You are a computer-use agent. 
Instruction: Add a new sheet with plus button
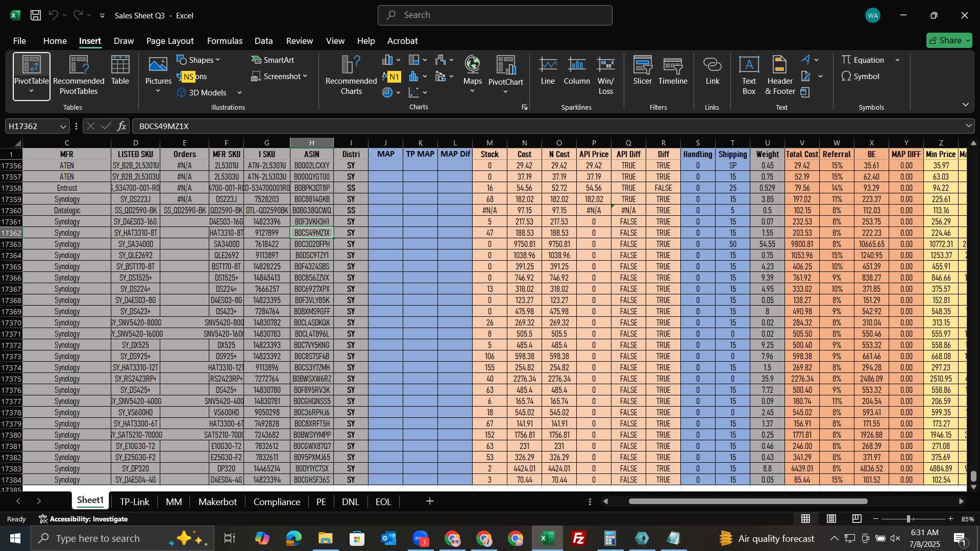pos(430,502)
